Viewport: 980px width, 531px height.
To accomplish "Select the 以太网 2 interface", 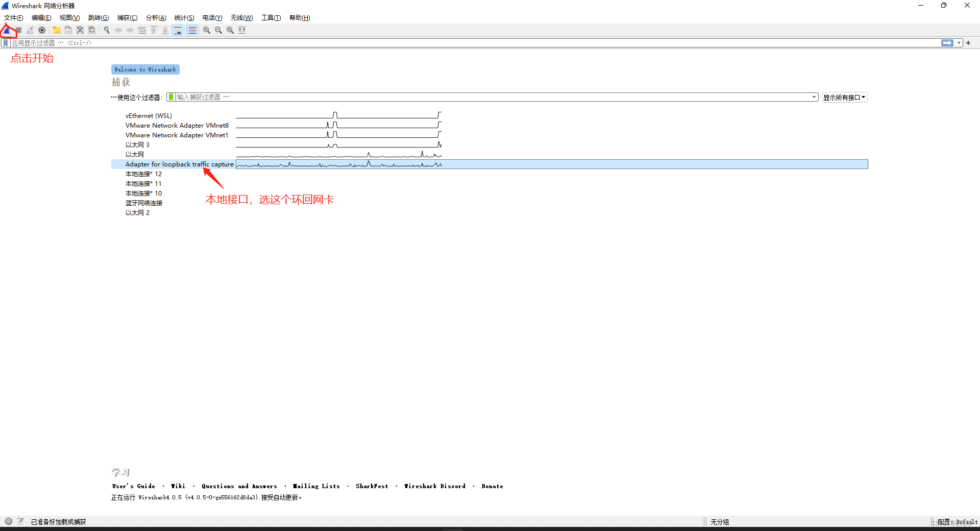I will pyautogui.click(x=489, y=212).
